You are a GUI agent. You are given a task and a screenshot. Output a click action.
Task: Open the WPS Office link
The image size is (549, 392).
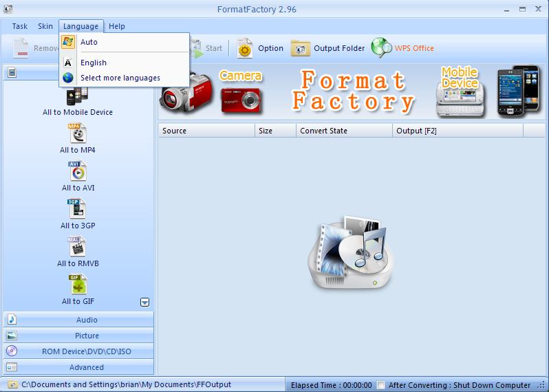point(414,48)
